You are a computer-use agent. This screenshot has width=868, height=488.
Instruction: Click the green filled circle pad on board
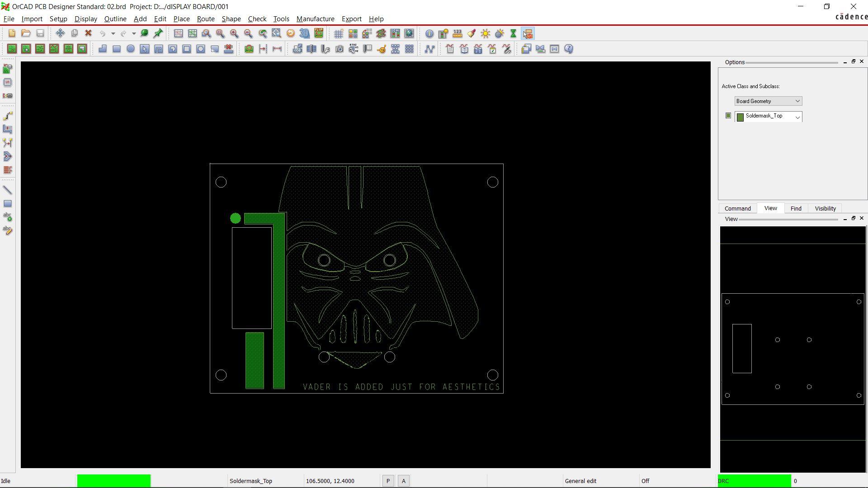click(236, 219)
